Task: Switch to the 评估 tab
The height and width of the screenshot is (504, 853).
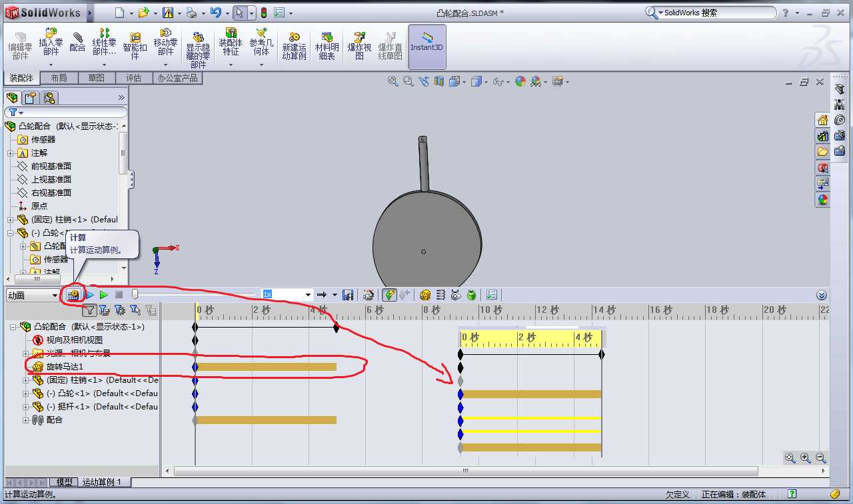Action: (x=133, y=78)
